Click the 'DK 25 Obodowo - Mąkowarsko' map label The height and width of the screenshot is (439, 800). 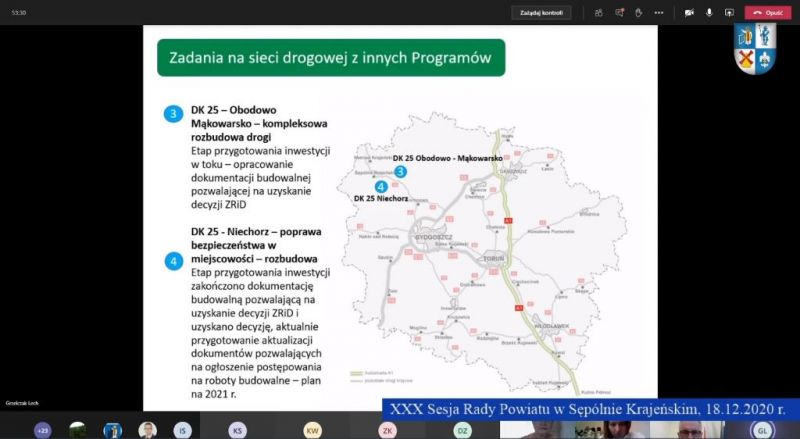447,158
